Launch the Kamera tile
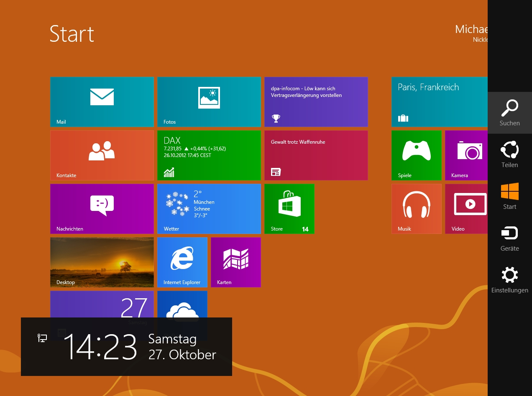 click(x=466, y=155)
